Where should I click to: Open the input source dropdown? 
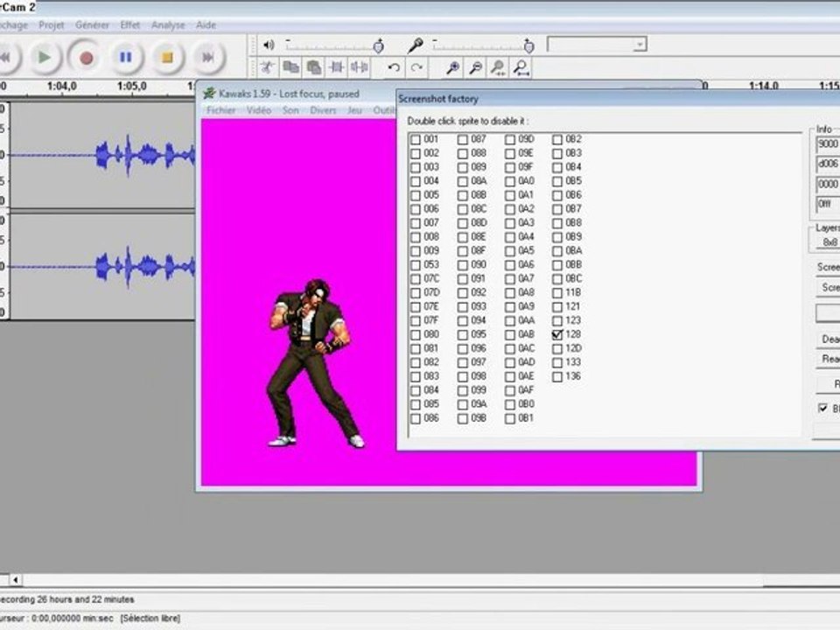[639, 45]
